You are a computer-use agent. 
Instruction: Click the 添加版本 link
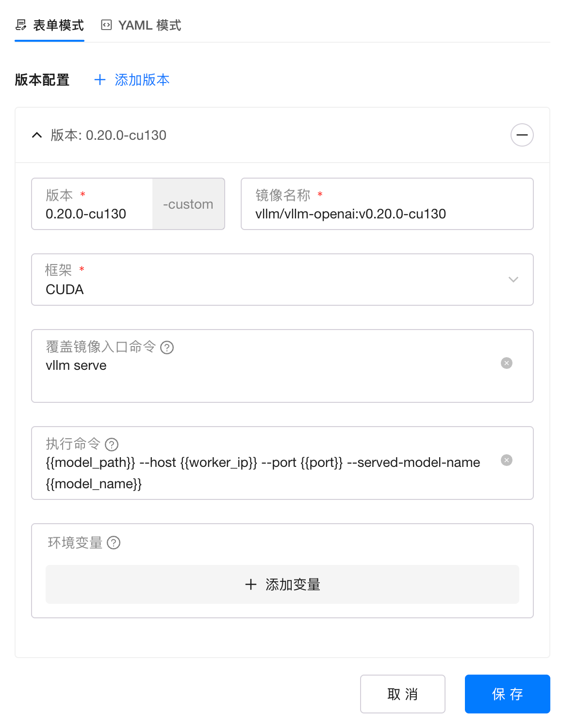[x=142, y=80]
